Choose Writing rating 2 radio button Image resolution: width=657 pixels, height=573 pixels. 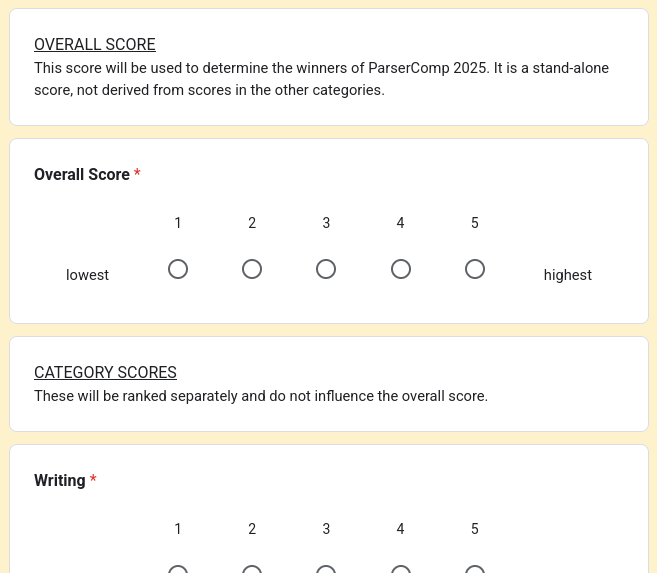click(252, 570)
